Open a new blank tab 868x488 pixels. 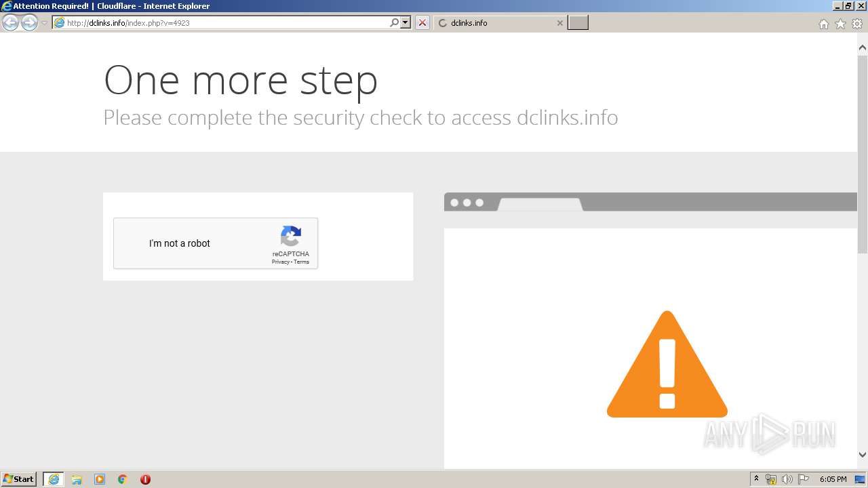pos(578,23)
